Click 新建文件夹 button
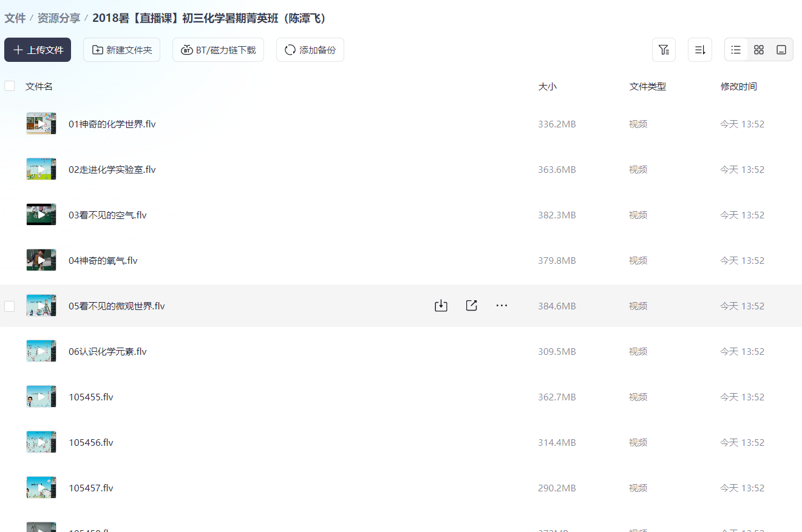The image size is (802, 532). [121, 50]
